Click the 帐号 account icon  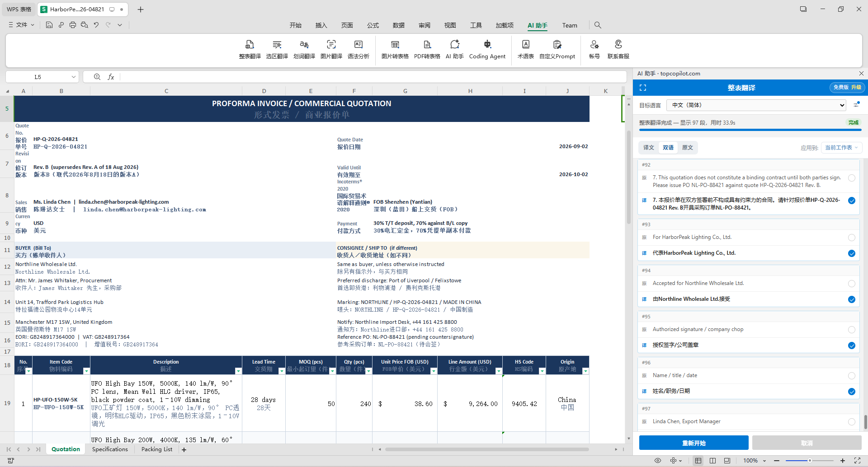click(x=594, y=49)
